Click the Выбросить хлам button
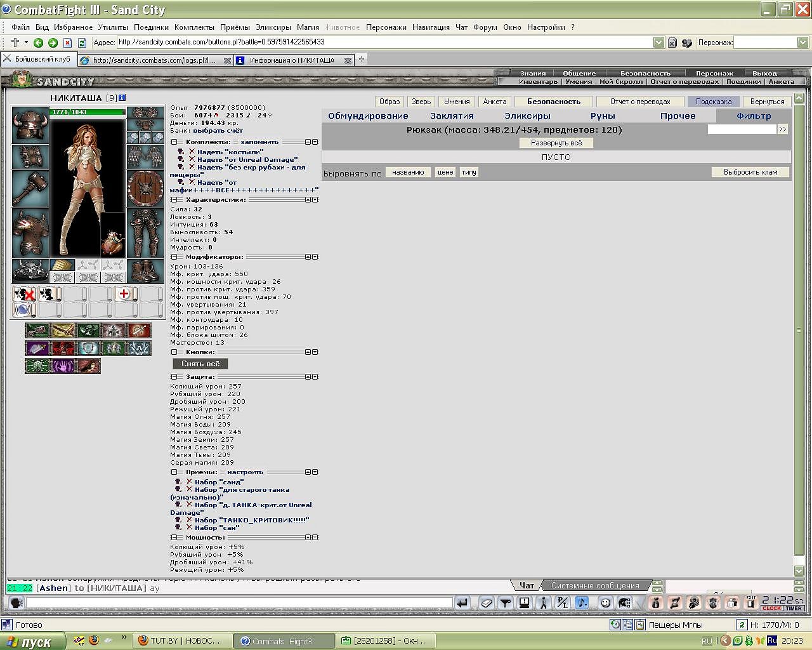The width and height of the screenshot is (812, 650). (x=750, y=172)
